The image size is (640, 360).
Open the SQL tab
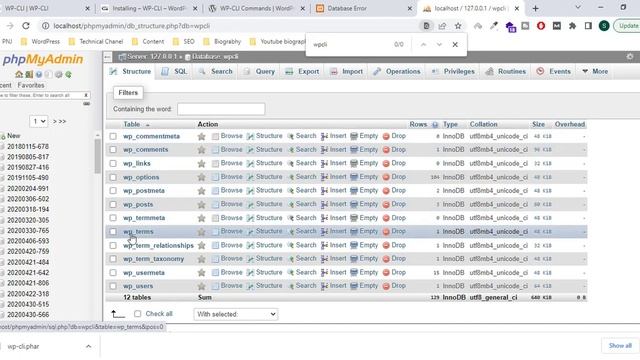pos(175,71)
